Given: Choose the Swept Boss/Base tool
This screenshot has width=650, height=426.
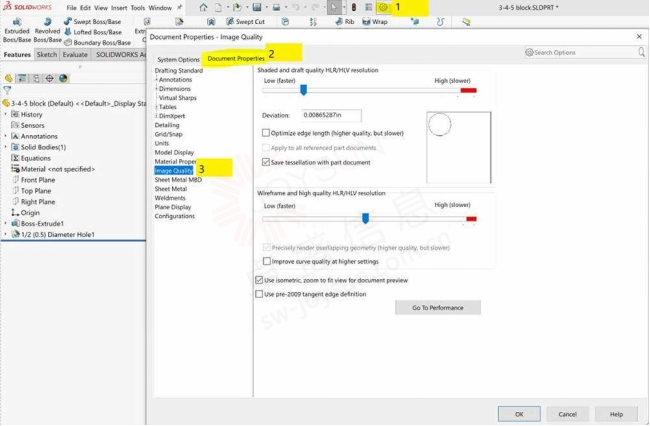Looking at the screenshot, I should [93, 22].
